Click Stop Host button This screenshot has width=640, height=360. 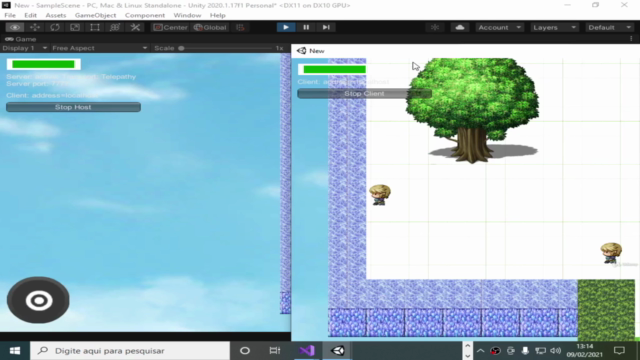pyautogui.click(x=73, y=107)
